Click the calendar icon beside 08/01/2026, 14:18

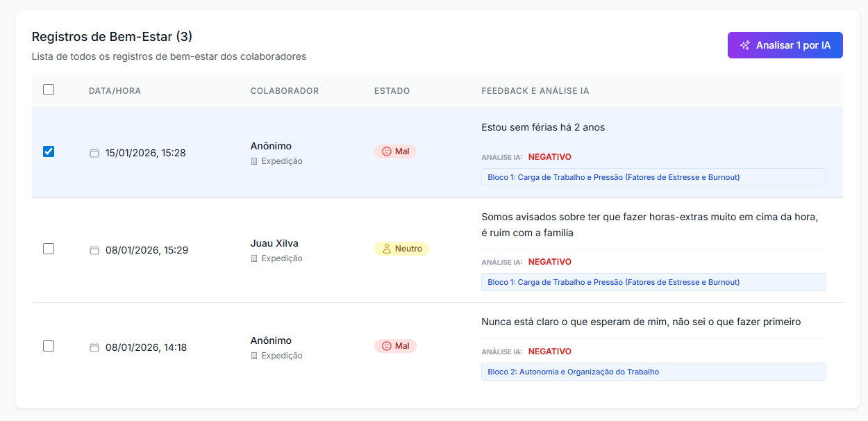(94, 347)
